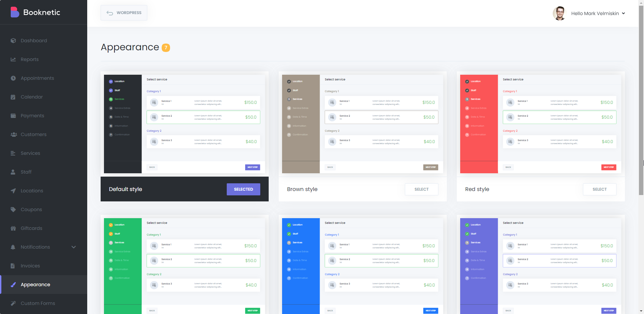Click the "Brown style" label

302,189
